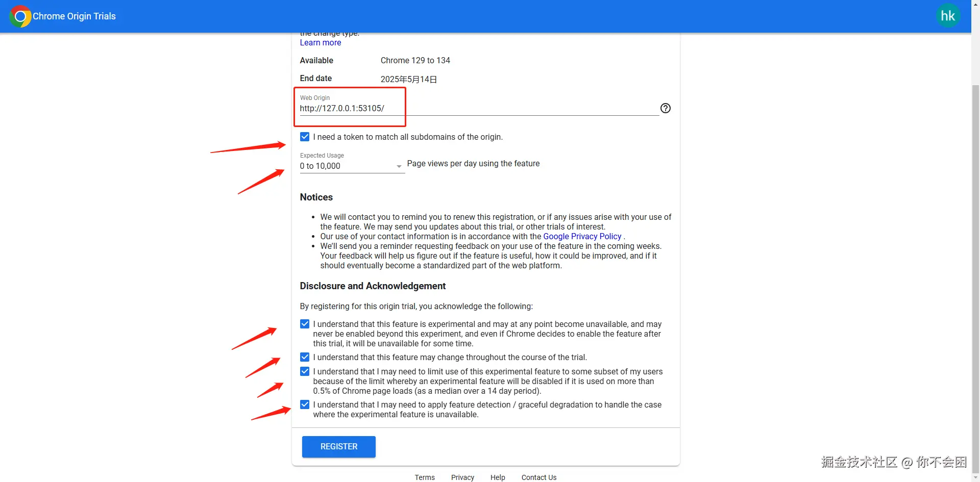Open the Help footer link

(x=498, y=477)
